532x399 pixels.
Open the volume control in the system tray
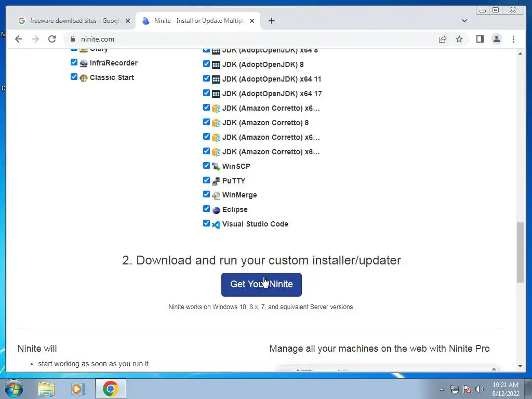click(480, 389)
